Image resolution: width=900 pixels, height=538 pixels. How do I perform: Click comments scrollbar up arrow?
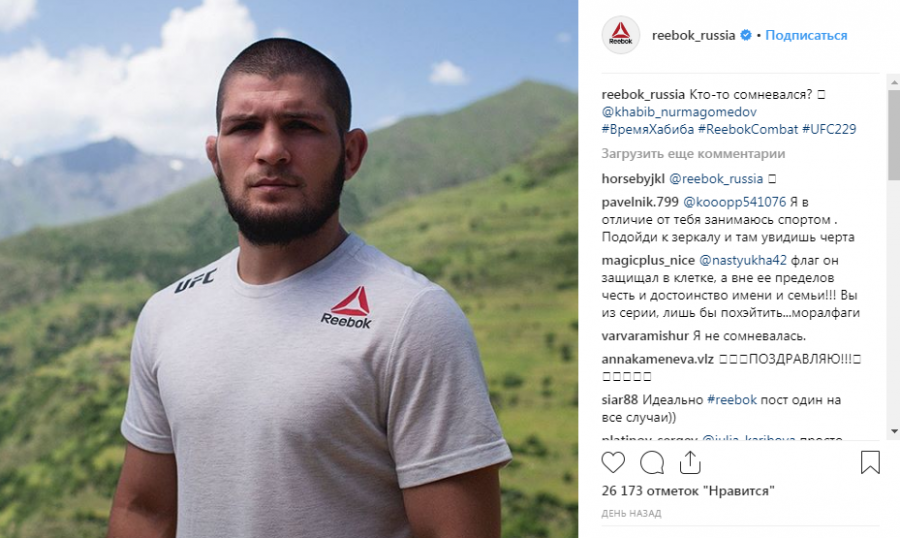coord(894,83)
